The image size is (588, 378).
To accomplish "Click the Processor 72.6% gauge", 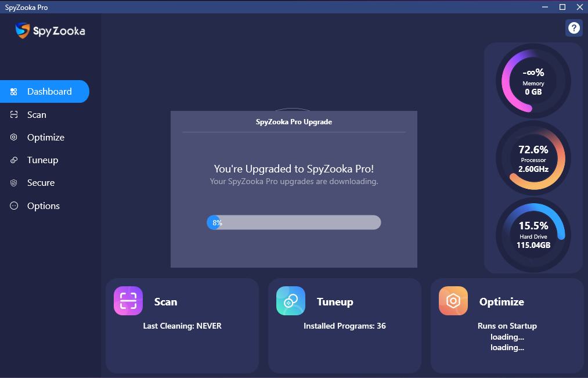I will click(533, 158).
